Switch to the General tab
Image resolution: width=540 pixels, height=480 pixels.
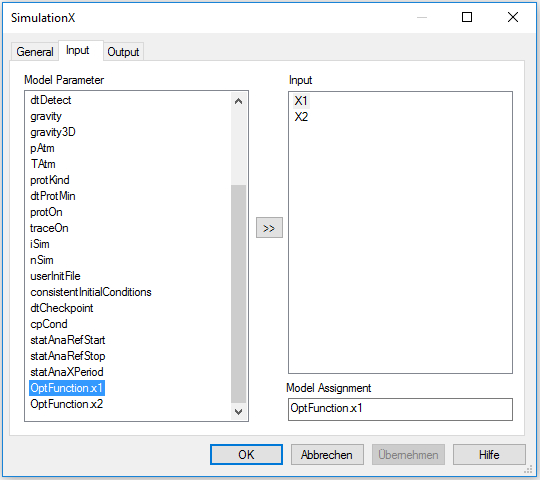pyautogui.click(x=35, y=52)
